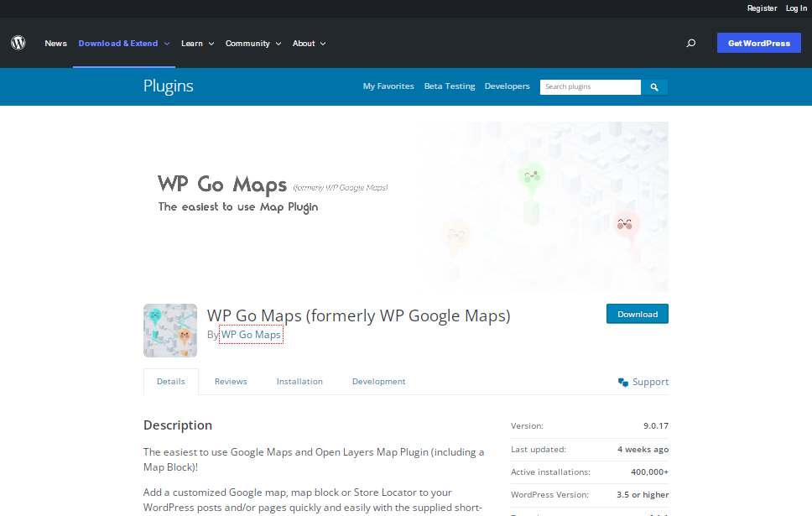Click the Register link

click(x=762, y=8)
